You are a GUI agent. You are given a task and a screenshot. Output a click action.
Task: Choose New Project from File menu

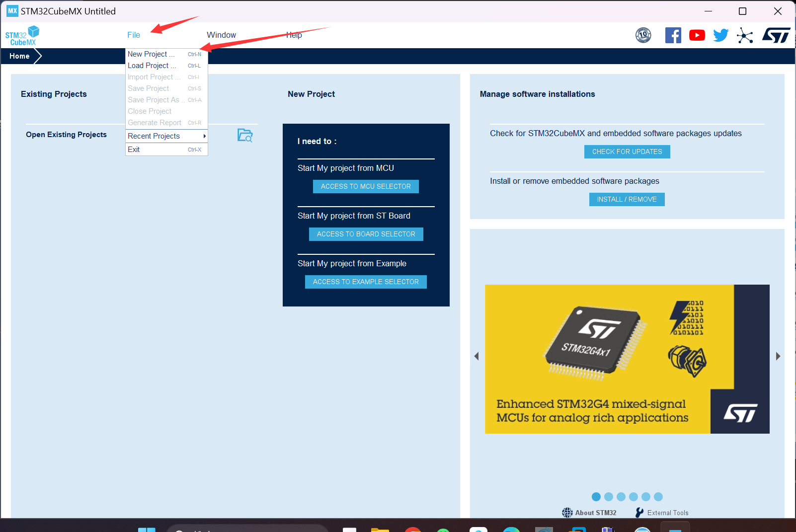[x=166, y=54]
